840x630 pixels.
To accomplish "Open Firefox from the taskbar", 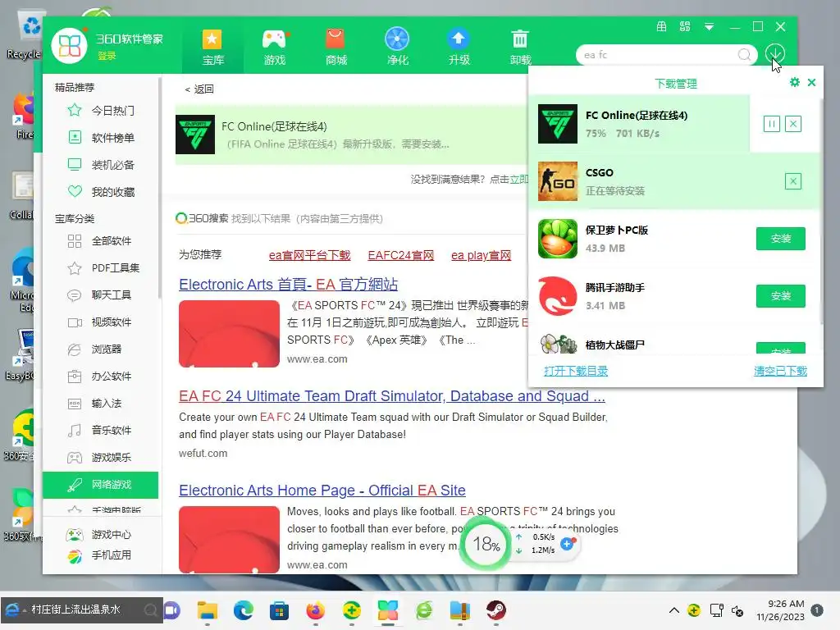I will (x=316, y=610).
